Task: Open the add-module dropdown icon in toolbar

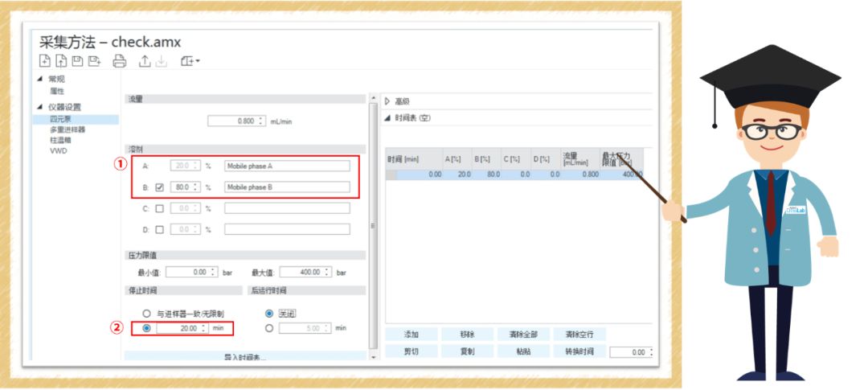Action: pos(190,61)
